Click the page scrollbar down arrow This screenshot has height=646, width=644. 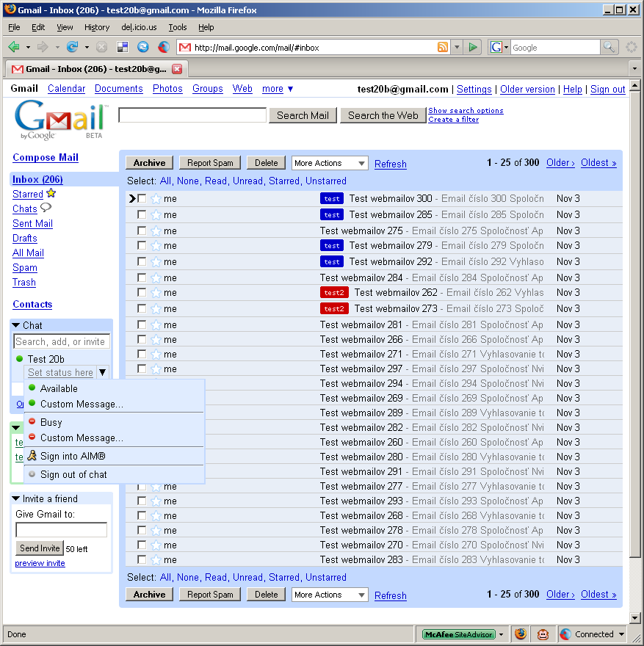(635, 617)
